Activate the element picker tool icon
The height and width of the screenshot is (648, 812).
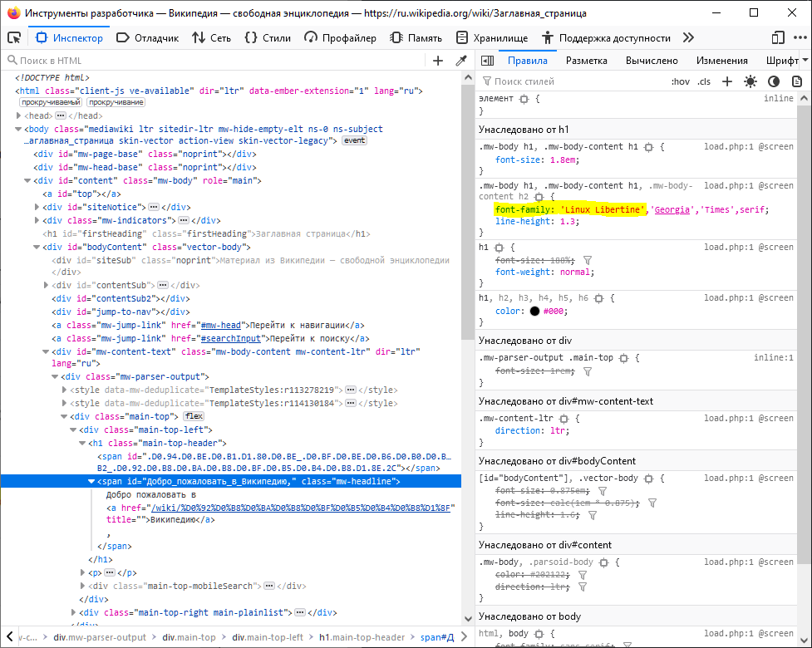click(14, 37)
